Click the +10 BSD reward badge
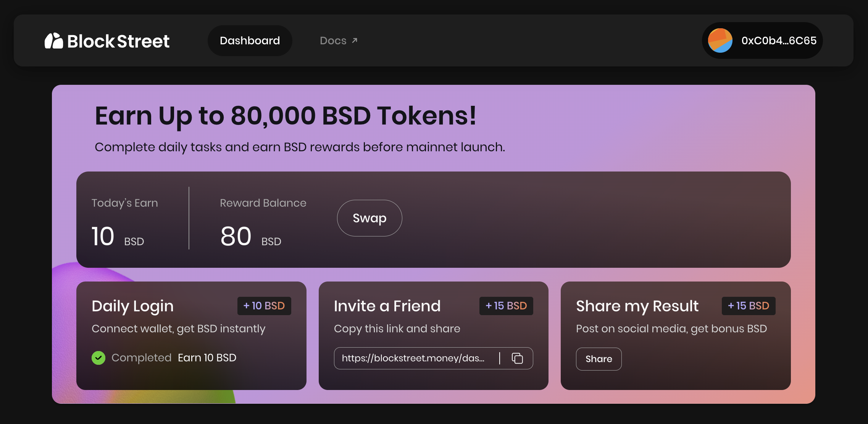The width and height of the screenshot is (868, 424). coord(264,306)
